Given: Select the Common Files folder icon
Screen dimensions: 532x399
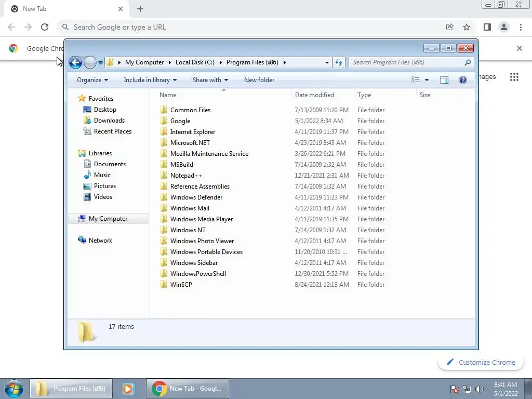Looking at the screenshot, I should [x=164, y=110].
